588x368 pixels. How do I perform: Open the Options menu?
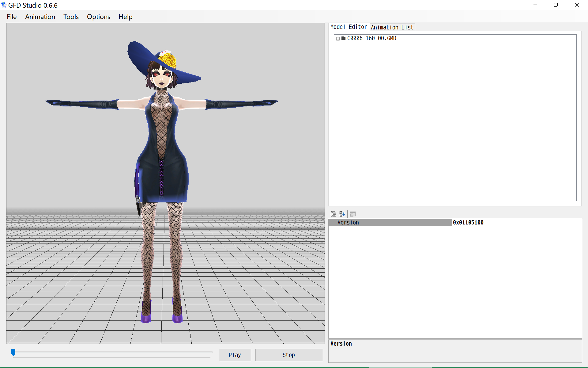coord(98,17)
